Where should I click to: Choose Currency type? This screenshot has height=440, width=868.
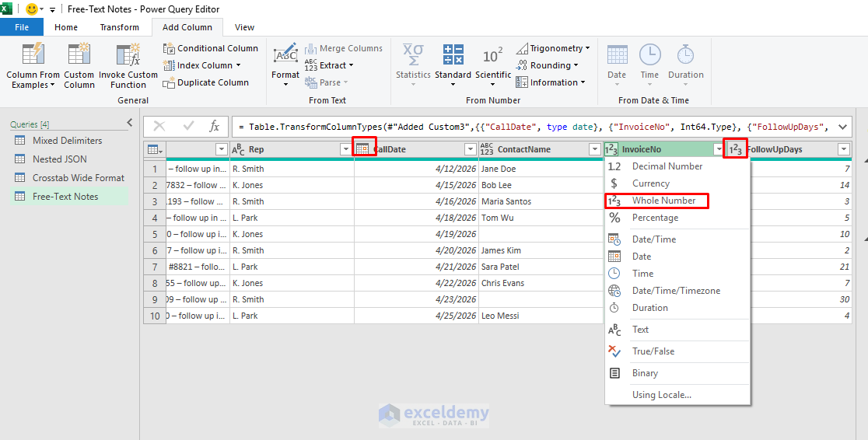point(677,183)
